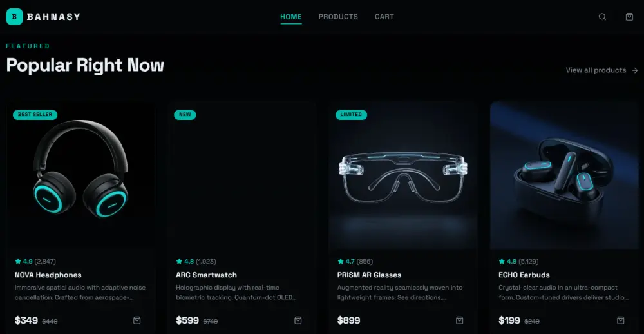Open the PRISM AR Glasses product title
Viewport: 644px width, 334px height.
(369, 275)
